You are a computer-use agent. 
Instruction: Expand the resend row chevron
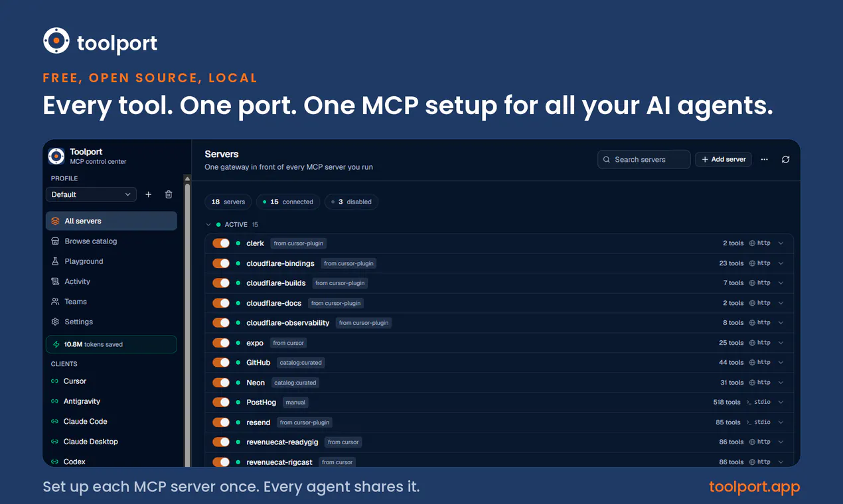pyautogui.click(x=781, y=422)
